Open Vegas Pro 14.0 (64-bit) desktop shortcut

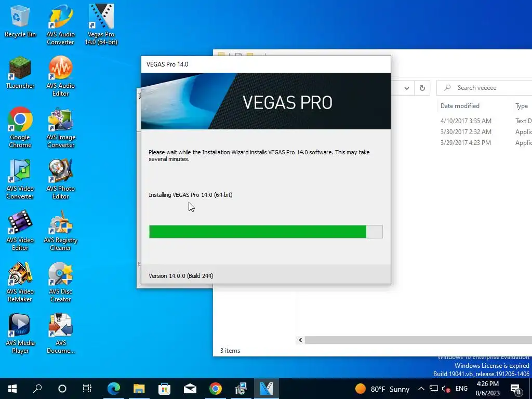coord(101,24)
